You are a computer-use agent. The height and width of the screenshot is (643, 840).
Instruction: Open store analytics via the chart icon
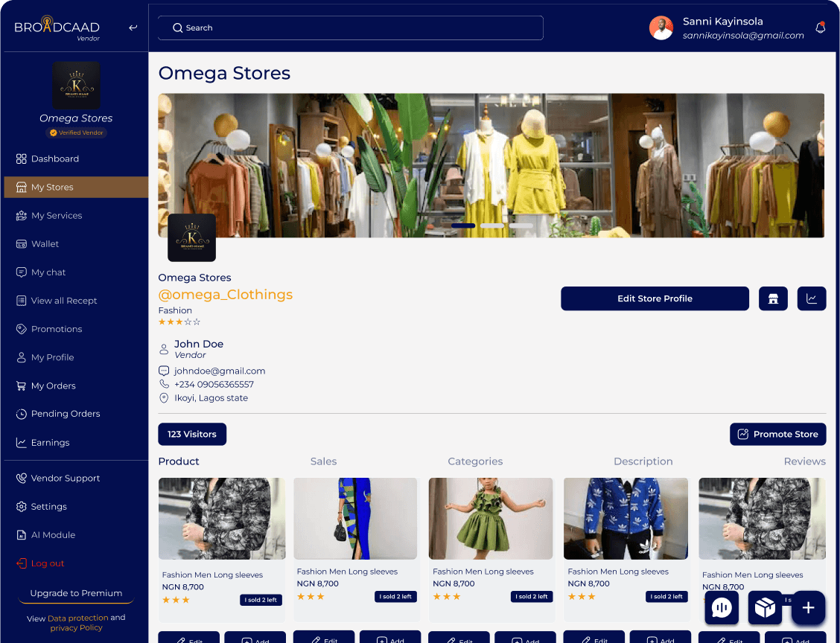(812, 298)
